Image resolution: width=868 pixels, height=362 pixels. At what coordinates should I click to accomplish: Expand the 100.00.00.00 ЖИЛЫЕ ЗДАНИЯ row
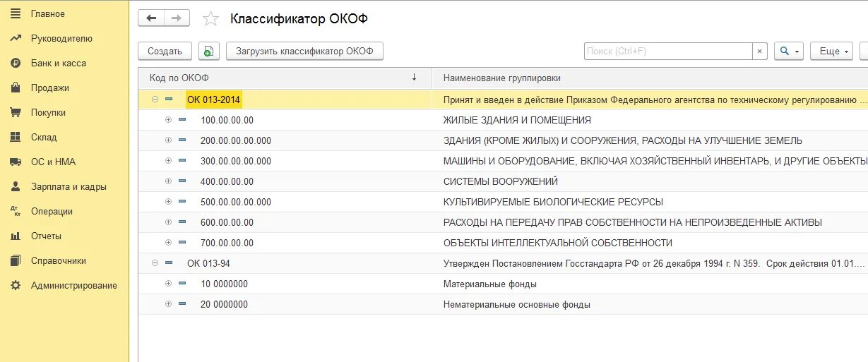[168, 120]
